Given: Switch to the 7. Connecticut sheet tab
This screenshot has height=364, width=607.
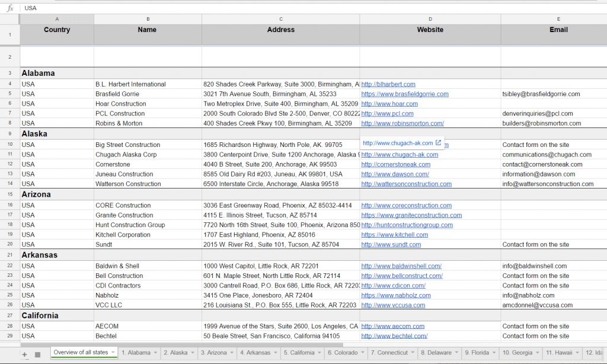Looking at the screenshot, I should [x=389, y=353].
